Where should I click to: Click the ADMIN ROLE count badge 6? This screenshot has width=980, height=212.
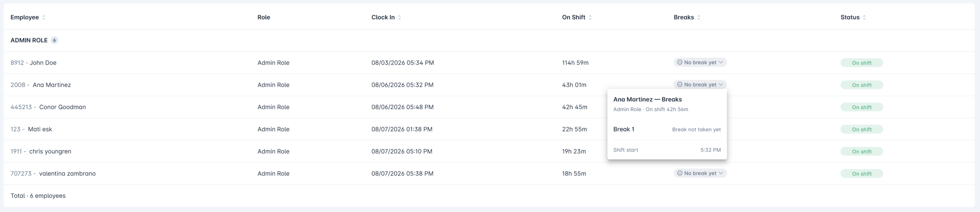(x=54, y=40)
